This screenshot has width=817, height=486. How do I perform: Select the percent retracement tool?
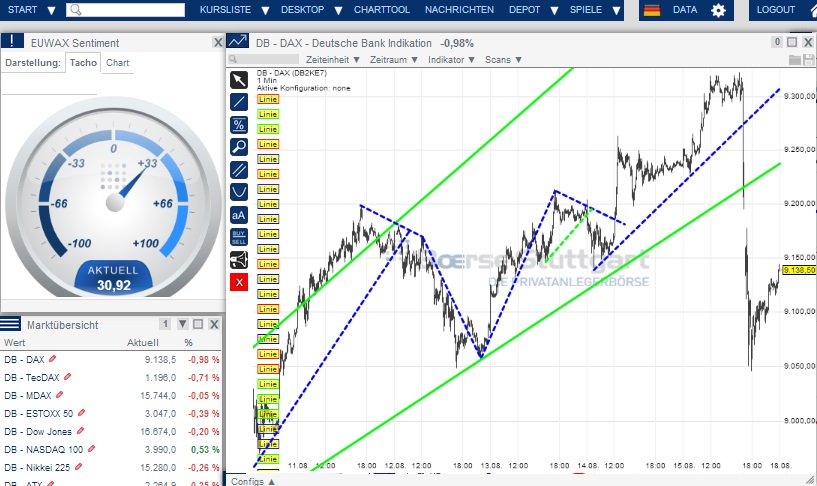(239, 125)
